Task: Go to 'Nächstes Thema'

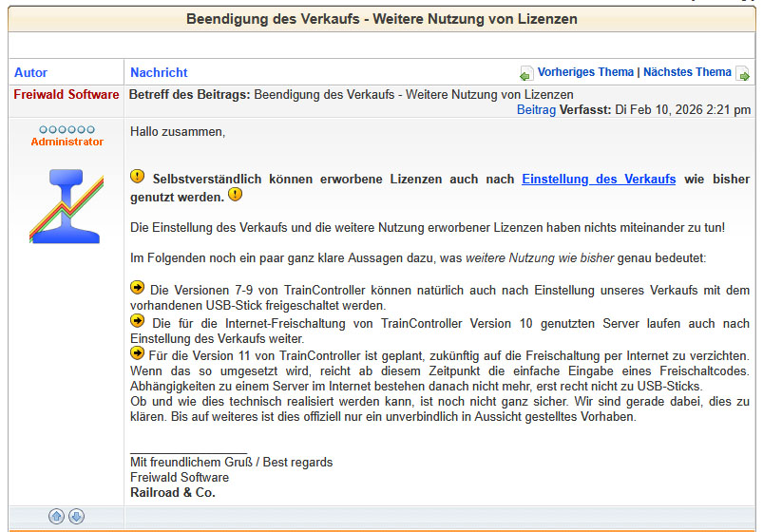Action: pyautogui.click(x=687, y=72)
